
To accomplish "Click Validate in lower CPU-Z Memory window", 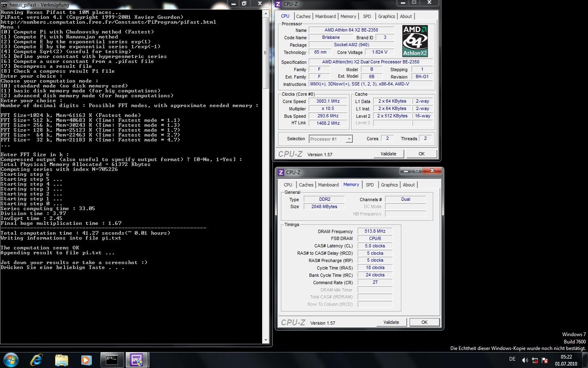I will point(391,322).
